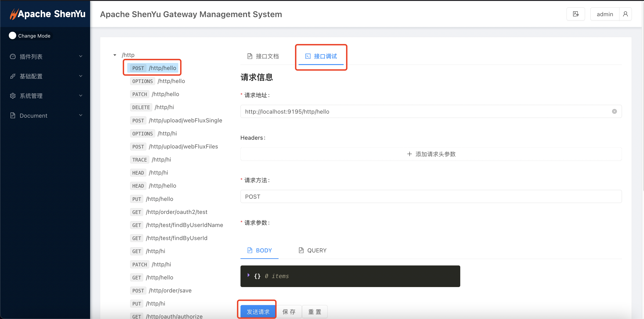The height and width of the screenshot is (319, 644).
Task: Expand the Document menu chevron
Action: tap(81, 115)
